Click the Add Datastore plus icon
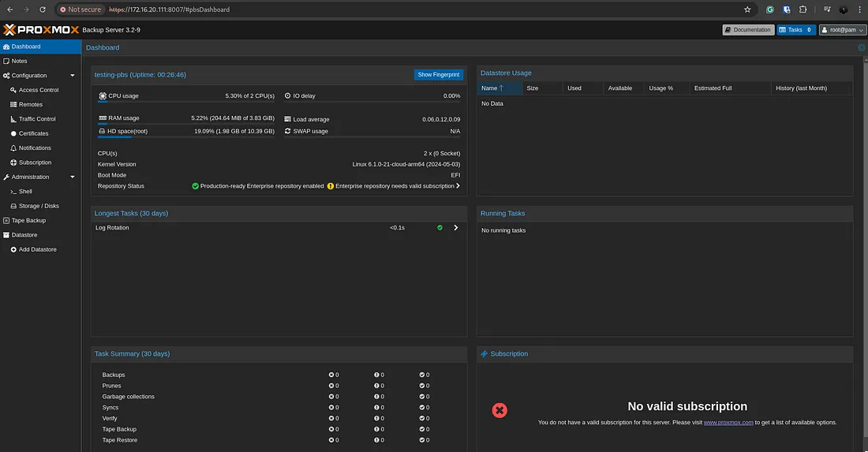868x452 pixels. (x=13, y=249)
